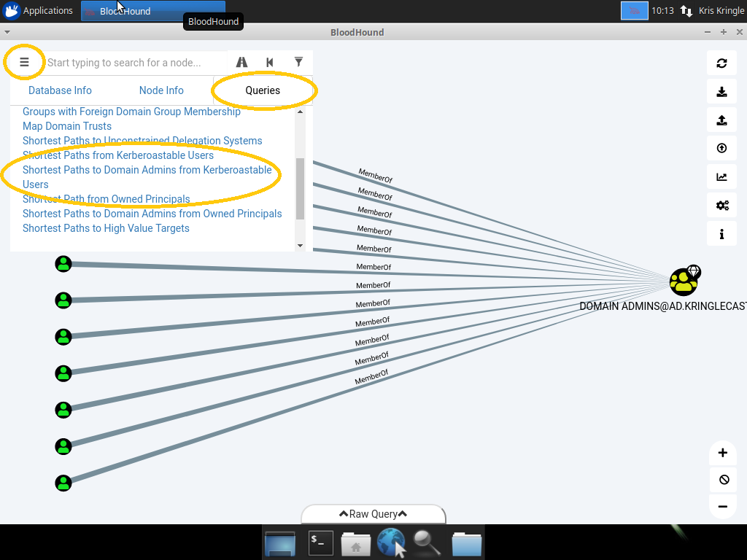Click the network arrows tray icon
747x560 pixels.
686,11
